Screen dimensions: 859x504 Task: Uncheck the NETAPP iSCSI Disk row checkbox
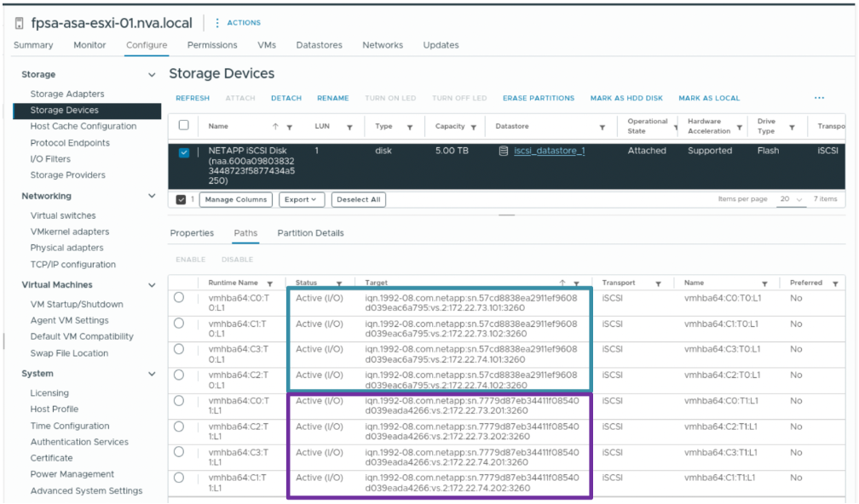pyautogui.click(x=184, y=152)
